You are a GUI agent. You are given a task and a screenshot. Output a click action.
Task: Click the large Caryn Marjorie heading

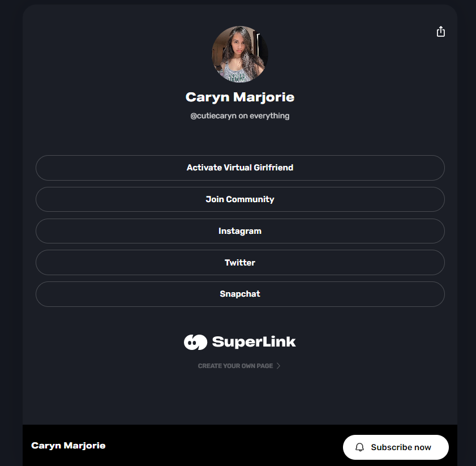point(240,97)
